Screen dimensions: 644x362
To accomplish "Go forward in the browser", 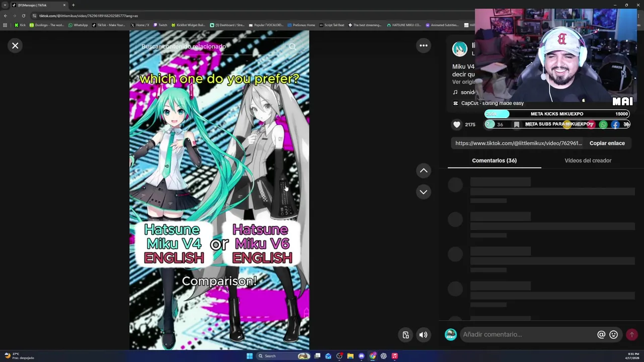I will pos(14,16).
